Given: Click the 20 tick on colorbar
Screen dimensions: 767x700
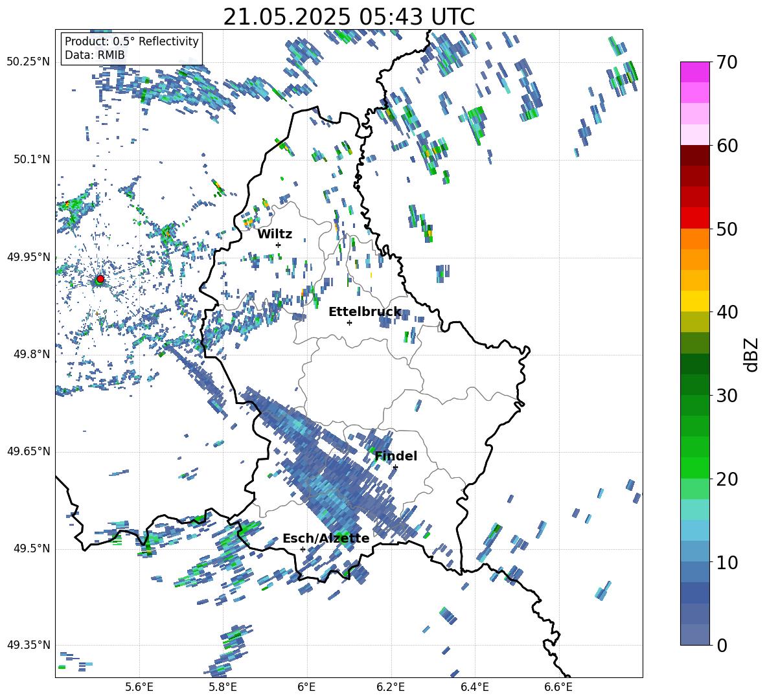Looking at the screenshot, I should 727,479.
